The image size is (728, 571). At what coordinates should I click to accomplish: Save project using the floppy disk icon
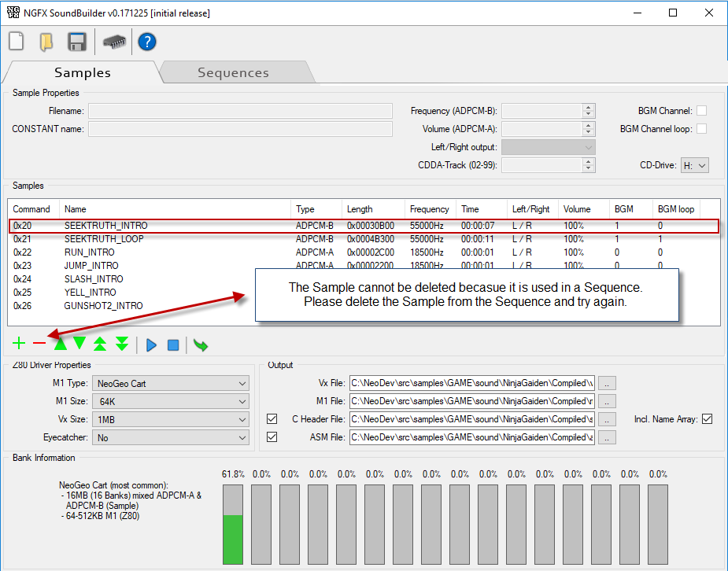pyautogui.click(x=76, y=42)
